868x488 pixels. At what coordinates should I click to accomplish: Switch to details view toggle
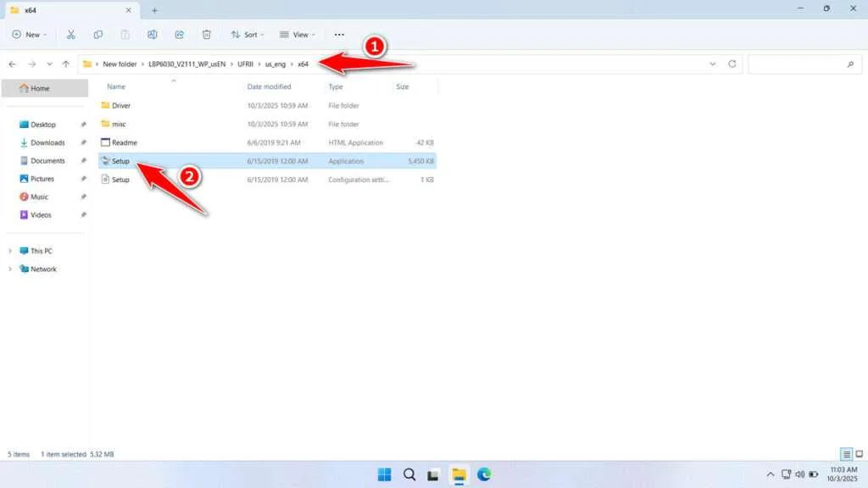pos(846,454)
